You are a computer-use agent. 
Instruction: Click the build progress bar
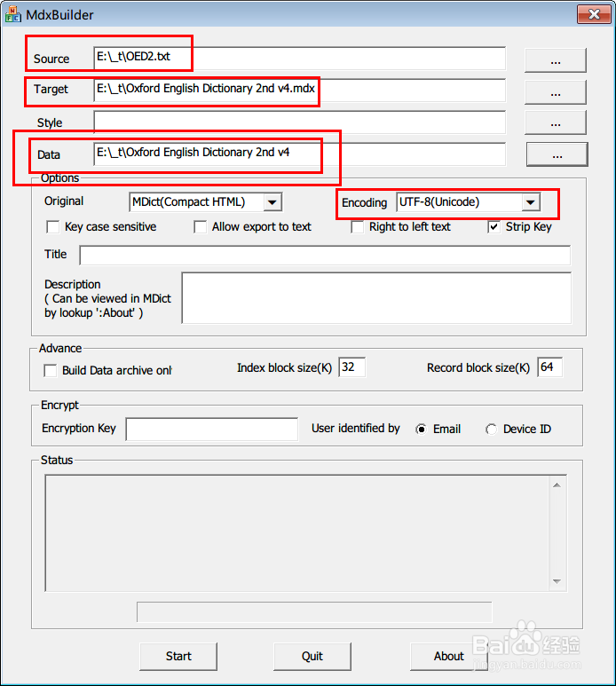tap(314, 611)
